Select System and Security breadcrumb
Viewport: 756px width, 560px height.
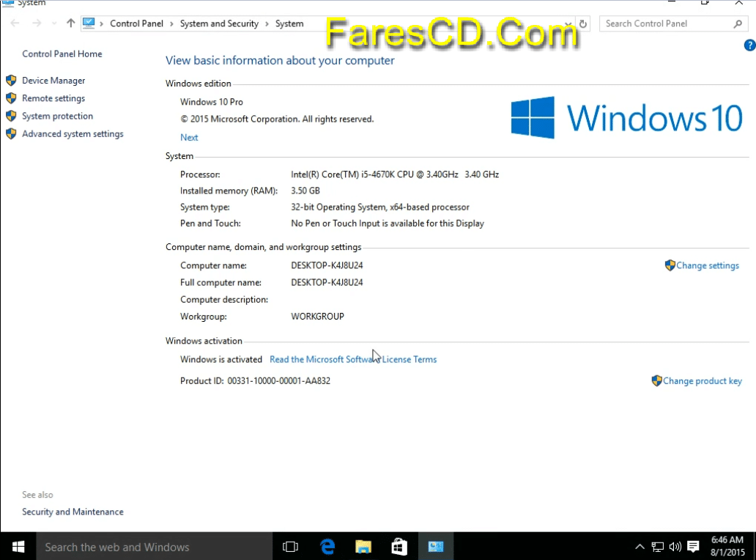pyautogui.click(x=219, y=23)
